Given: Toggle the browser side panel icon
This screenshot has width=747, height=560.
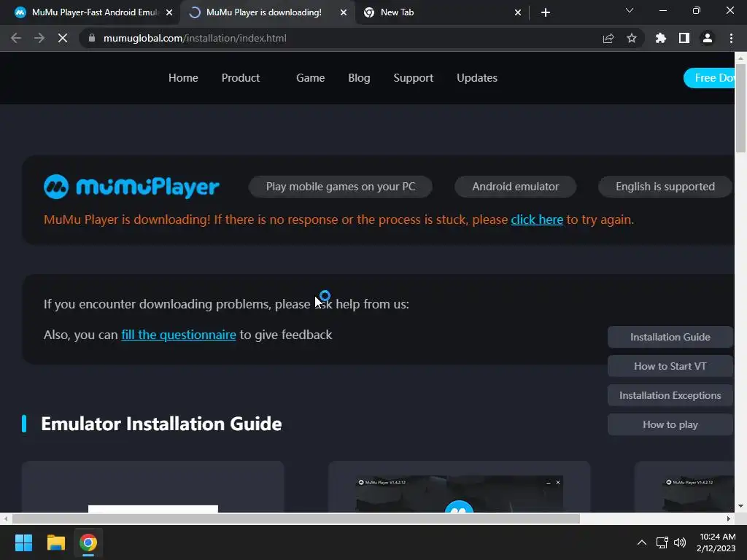Looking at the screenshot, I should tap(684, 38).
